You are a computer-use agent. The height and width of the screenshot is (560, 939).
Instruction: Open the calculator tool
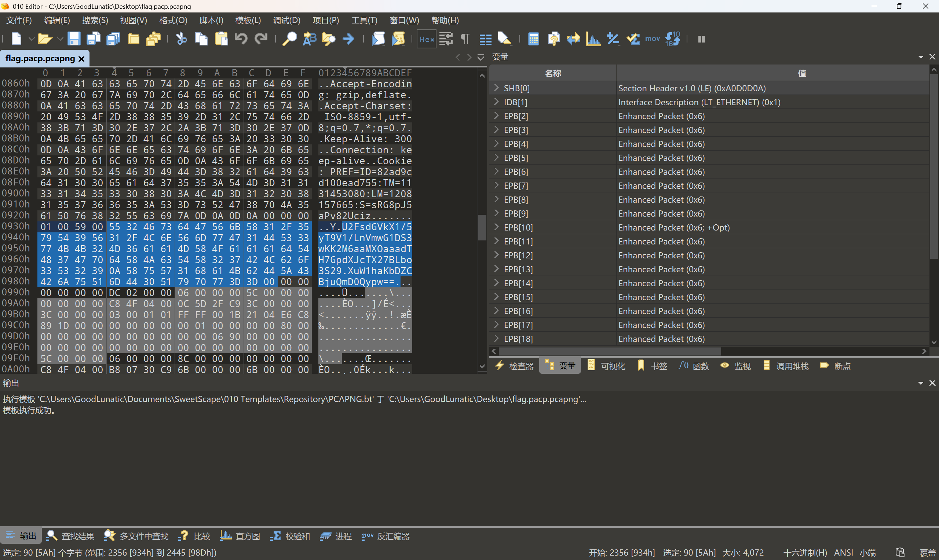click(533, 39)
